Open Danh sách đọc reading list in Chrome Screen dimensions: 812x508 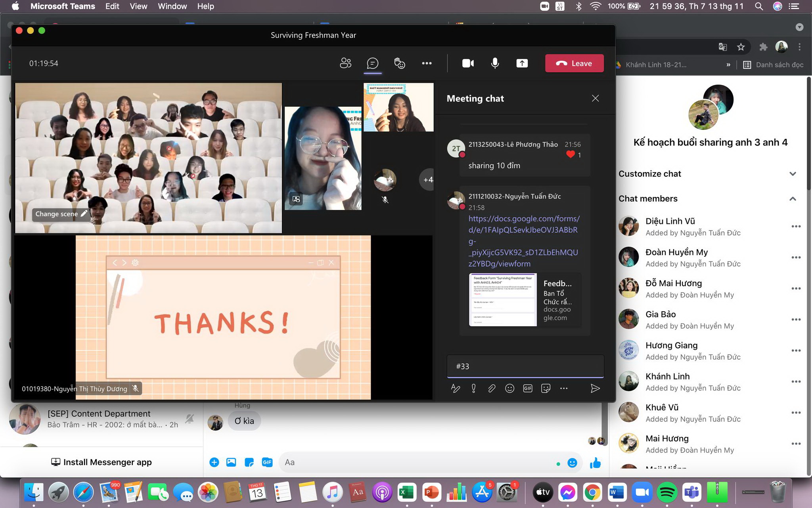(773, 65)
